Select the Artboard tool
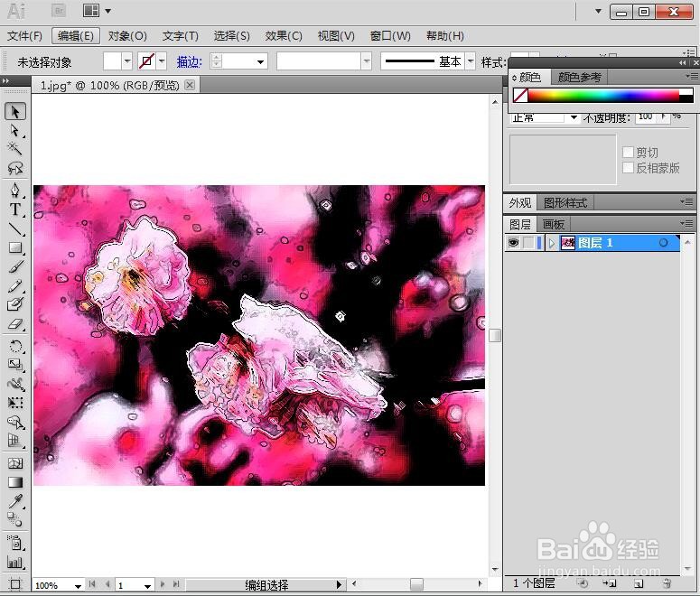 (x=15, y=584)
